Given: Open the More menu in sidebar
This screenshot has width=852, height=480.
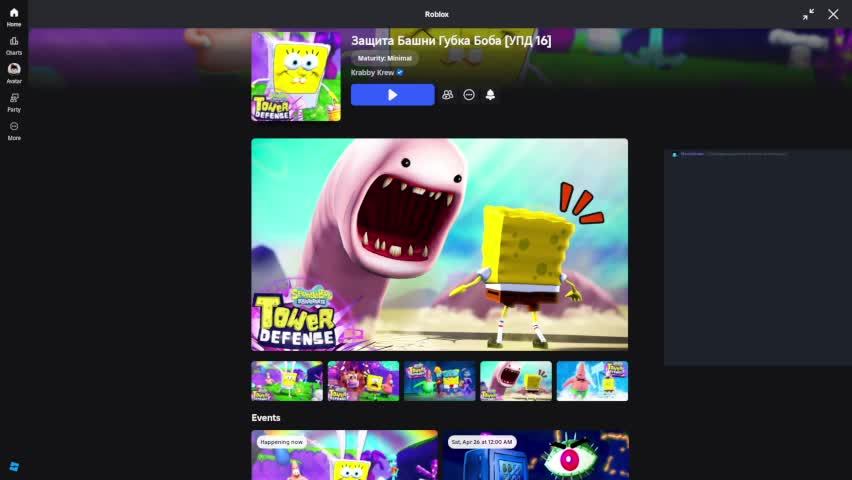Looking at the screenshot, I should click(x=14, y=130).
